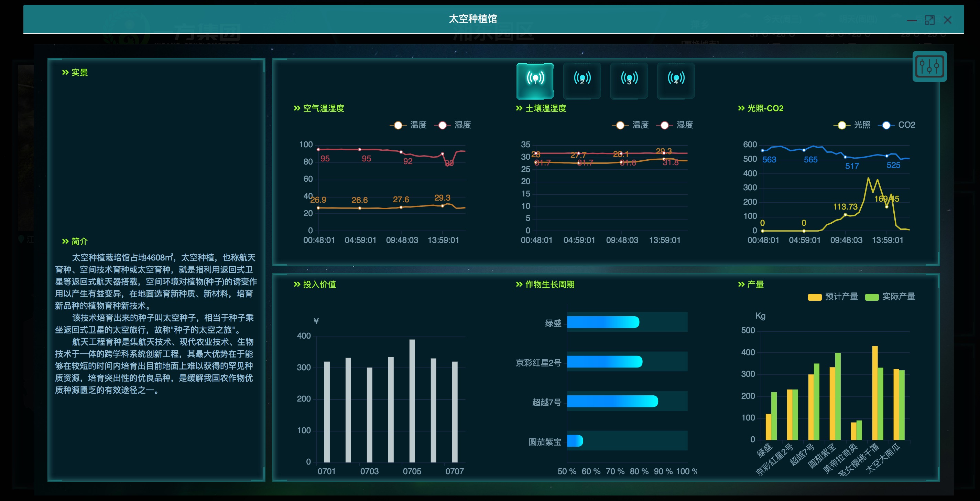Image resolution: width=980 pixels, height=501 pixels.
Task: Toggle 光照 legend in 光照-CO2 chart
Action: [x=852, y=125]
